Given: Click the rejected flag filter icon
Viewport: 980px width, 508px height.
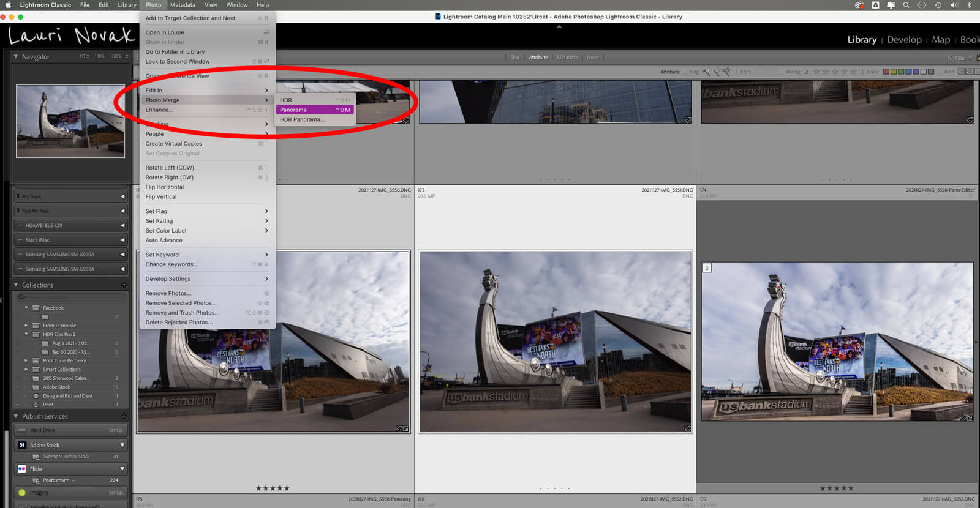Looking at the screenshot, I should click(726, 72).
